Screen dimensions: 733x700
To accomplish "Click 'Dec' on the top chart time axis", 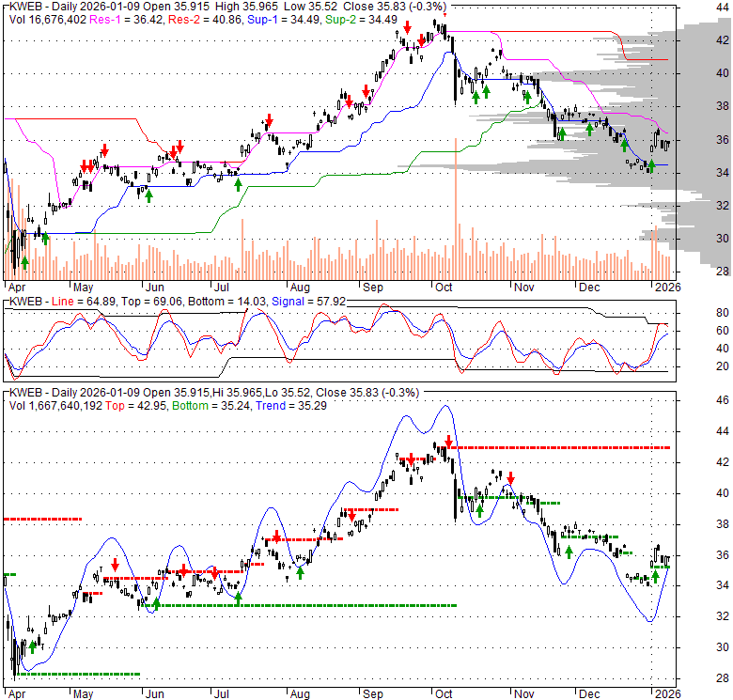I will click(589, 287).
